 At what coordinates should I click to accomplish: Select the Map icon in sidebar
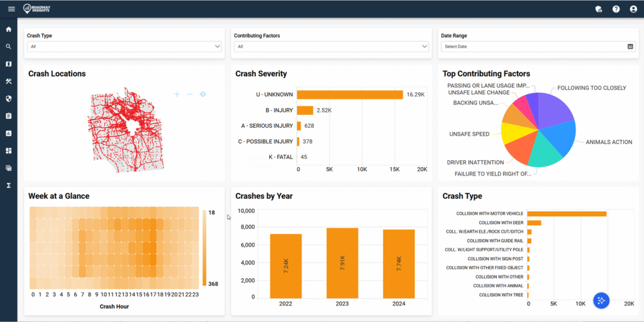[9, 64]
